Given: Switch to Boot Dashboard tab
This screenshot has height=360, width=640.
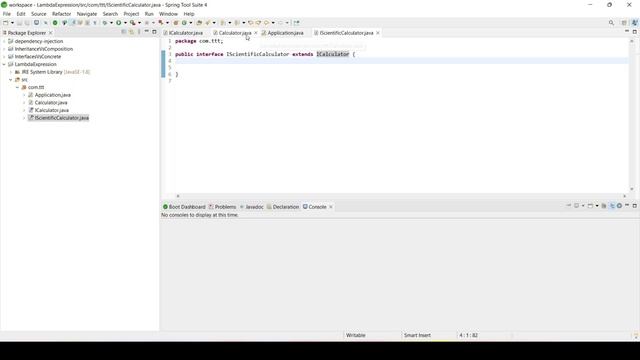Looking at the screenshot, I should coord(184,207).
